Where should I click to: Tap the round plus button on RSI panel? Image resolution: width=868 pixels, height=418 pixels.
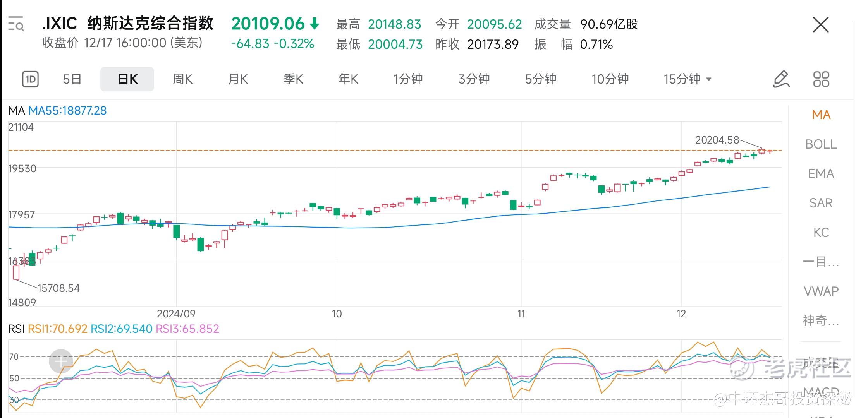(61, 361)
